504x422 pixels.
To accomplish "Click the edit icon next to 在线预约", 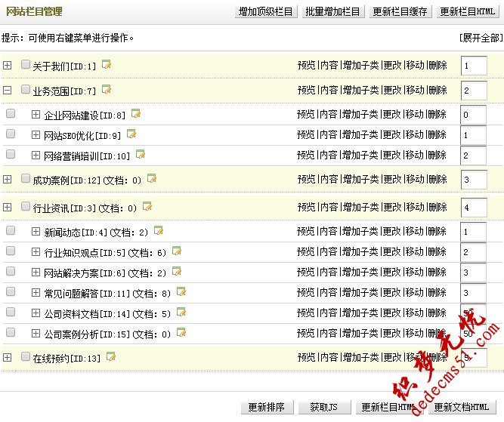I will pos(111,356).
